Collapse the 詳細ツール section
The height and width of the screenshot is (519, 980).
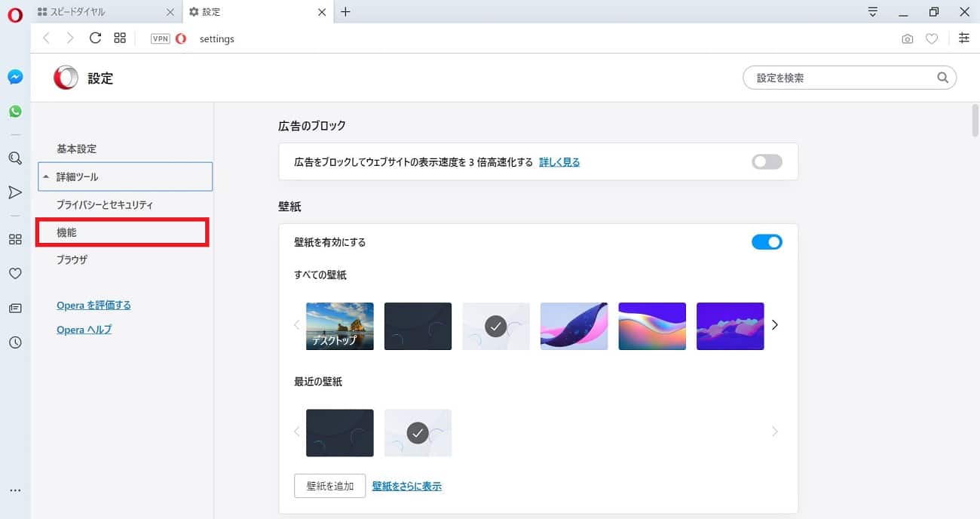pyautogui.click(x=125, y=177)
